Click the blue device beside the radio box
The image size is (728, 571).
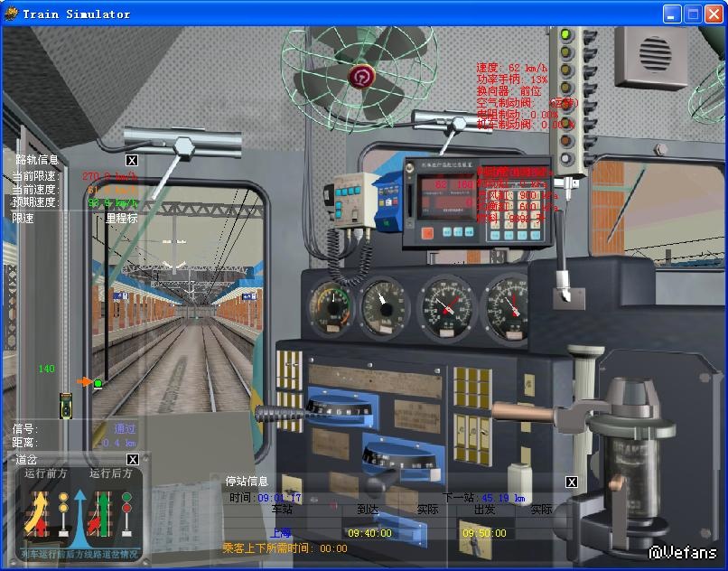(388, 201)
